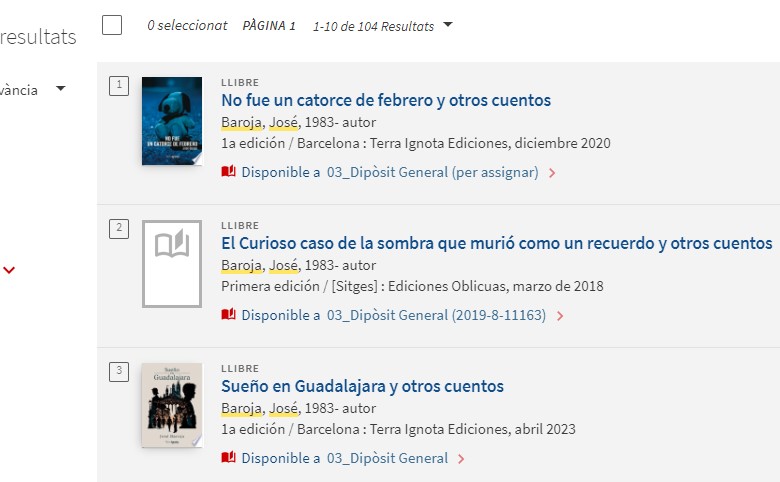Open blue cover thumbnail of first book
The image size is (780, 482).
[x=172, y=121]
